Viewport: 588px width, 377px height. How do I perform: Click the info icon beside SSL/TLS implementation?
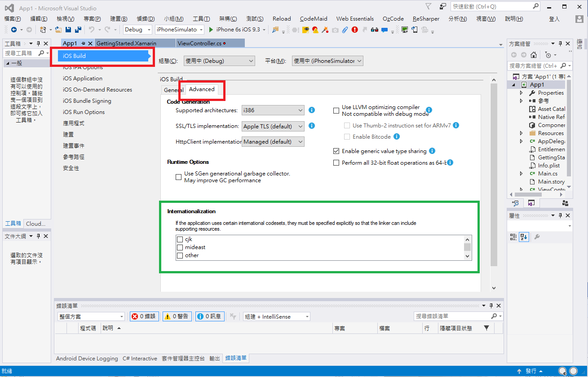[312, 126]
